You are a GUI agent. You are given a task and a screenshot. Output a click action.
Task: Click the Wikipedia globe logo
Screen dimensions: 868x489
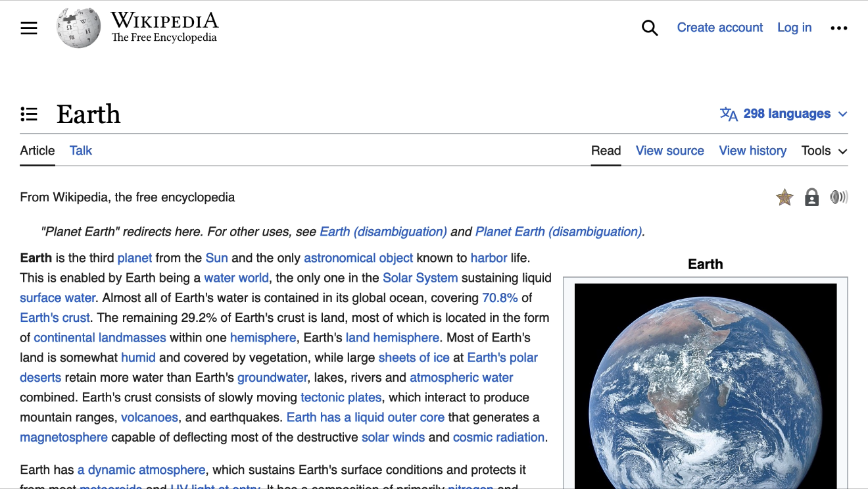click(79, 28)
